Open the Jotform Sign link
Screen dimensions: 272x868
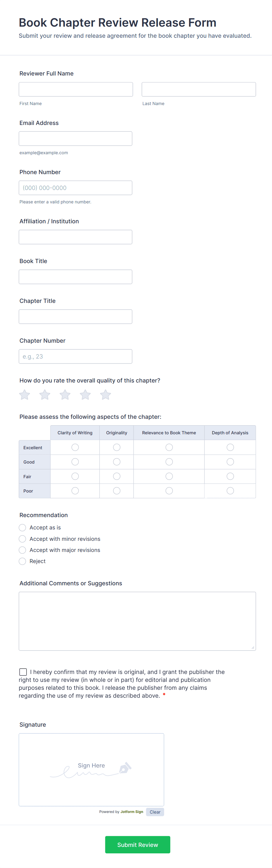(132, 812)
